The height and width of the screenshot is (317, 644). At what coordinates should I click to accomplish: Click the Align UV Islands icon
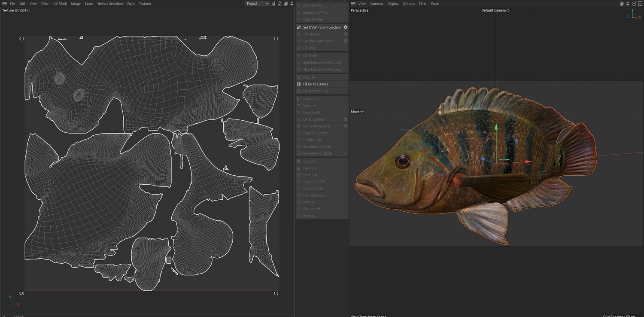pyautogui.click(x=299, y=133)
